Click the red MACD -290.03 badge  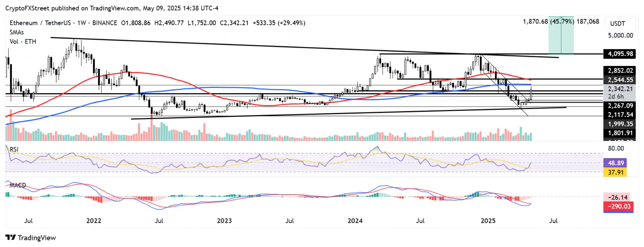click(618, 207)
